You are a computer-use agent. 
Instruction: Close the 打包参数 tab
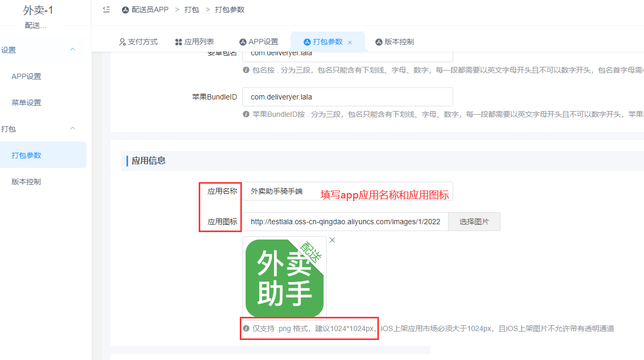click(350, 43)
